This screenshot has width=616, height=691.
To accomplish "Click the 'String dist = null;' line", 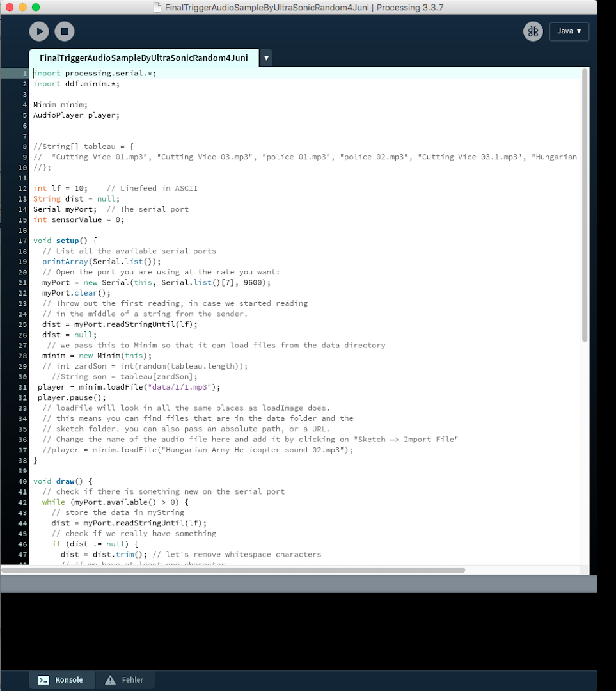I will click(x=77, y=199).
